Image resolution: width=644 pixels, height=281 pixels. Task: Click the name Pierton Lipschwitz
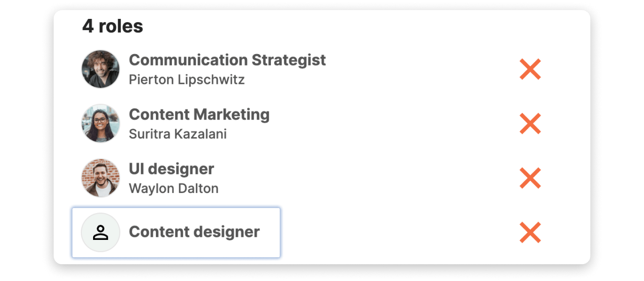[x=187, y=80]
